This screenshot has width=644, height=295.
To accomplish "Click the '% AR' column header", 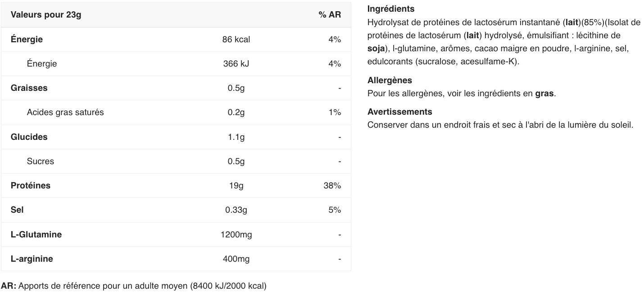I will coord(330,15).
